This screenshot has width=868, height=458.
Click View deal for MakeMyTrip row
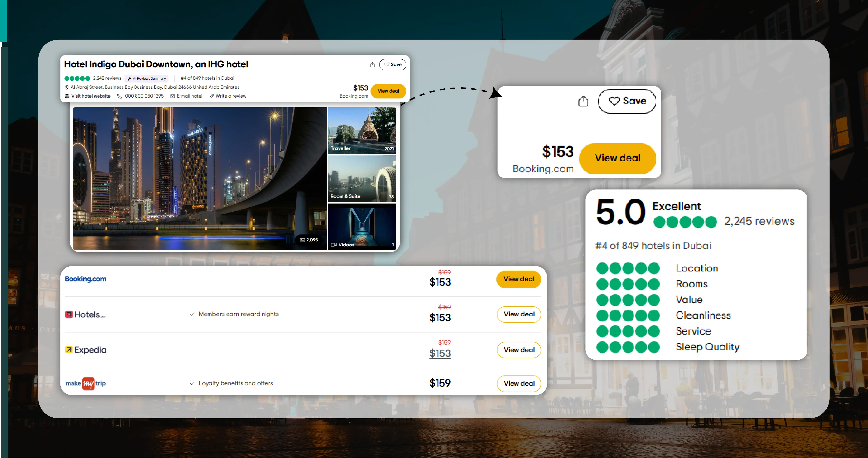point(519,383)
